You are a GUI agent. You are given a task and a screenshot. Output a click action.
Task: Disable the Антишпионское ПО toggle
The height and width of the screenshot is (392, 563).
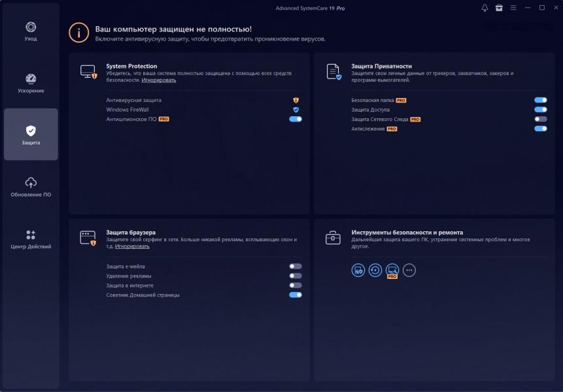click(296, 120)
